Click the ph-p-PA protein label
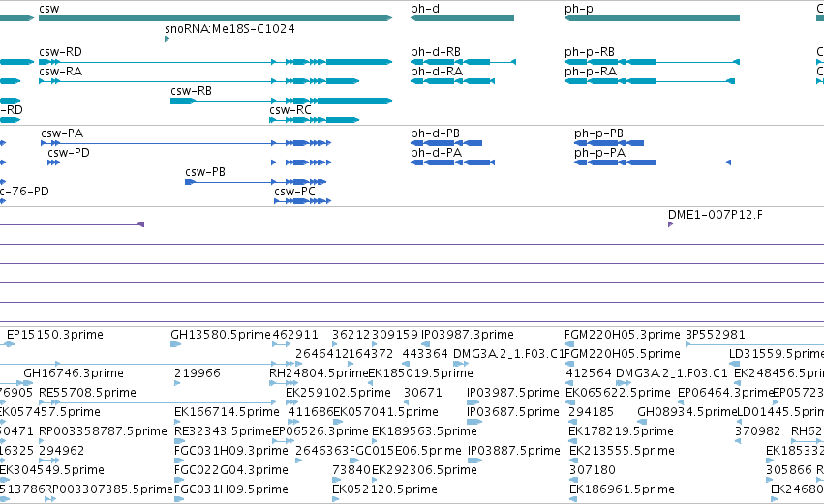Image resolution: width=824 pixels, height=504 pixels. (599, 153)
